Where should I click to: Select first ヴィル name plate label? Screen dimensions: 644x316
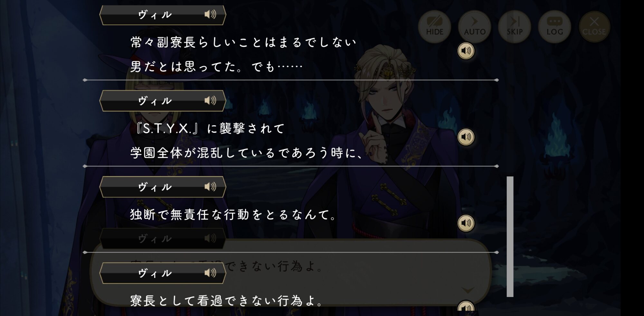click(155, 15)
